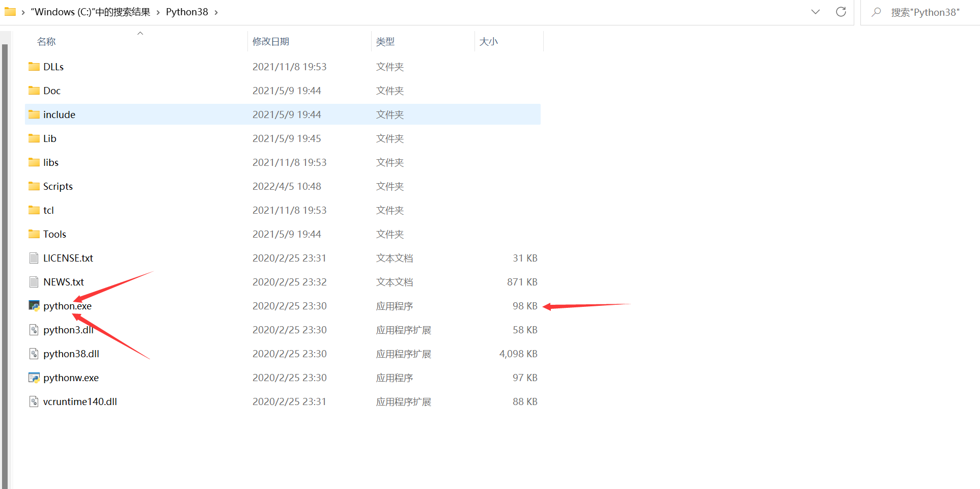Go to Windows (C:) search results breadcrumb
The height and width of the screenshot is (489, 980).
90,12
